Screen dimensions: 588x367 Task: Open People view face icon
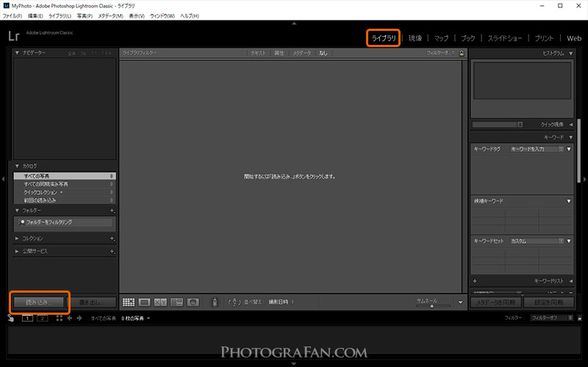(x=193, y=302)
